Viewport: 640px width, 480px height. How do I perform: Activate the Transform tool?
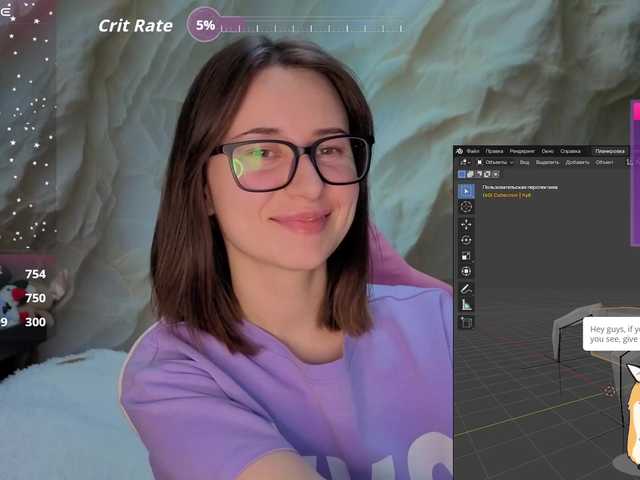click(466, 271)
